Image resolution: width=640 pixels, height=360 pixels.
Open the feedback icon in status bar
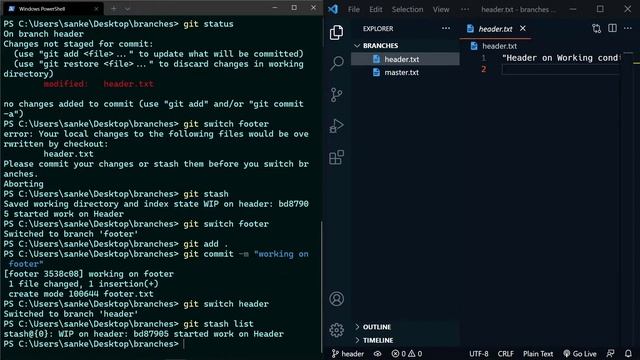click(x=611, y=353)
